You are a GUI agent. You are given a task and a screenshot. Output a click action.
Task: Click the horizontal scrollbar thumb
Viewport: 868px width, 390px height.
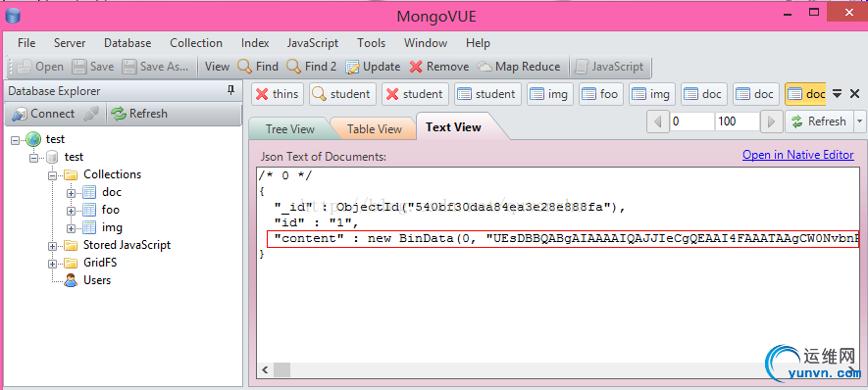[x=281, y=369]
